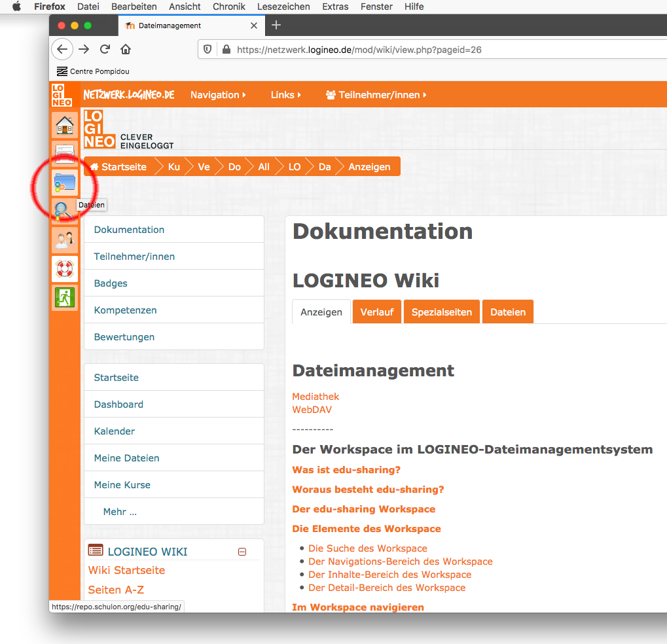
Task: Click the browser home toolbar button
Action: tap(126, 49)
